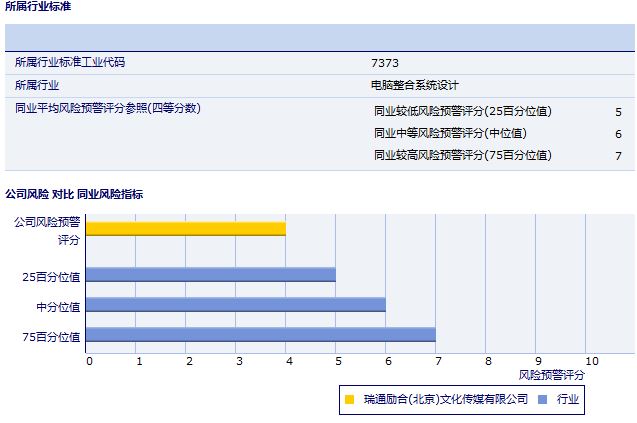Image resolution: width=637 pixels, height=423 pixels.
Task: Click the 公司风险 对比 同业风险指标 heading
Action: click(74, 193)
